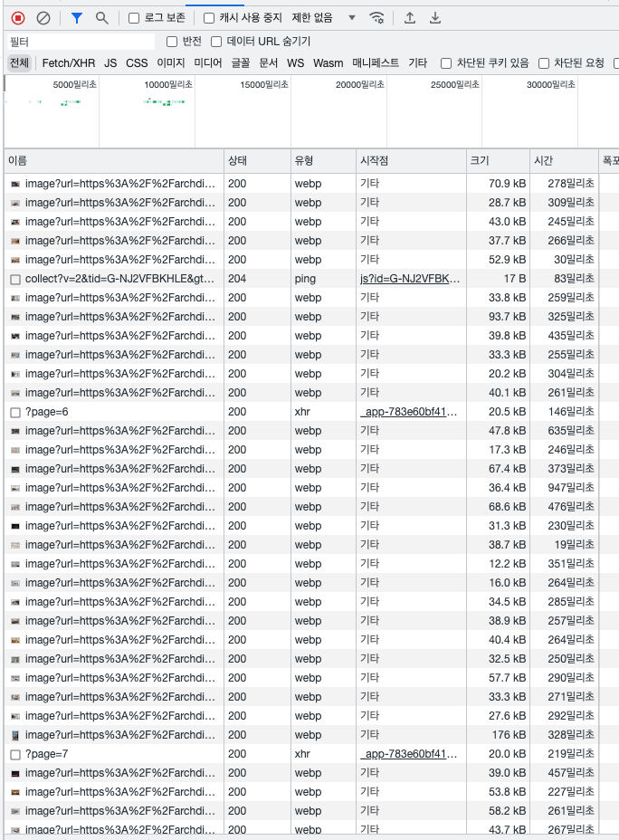Viewport: 619px width, 840px height.
Task: Click timeline overview at 5000밀리초 marker
Action: coord(74,85)
